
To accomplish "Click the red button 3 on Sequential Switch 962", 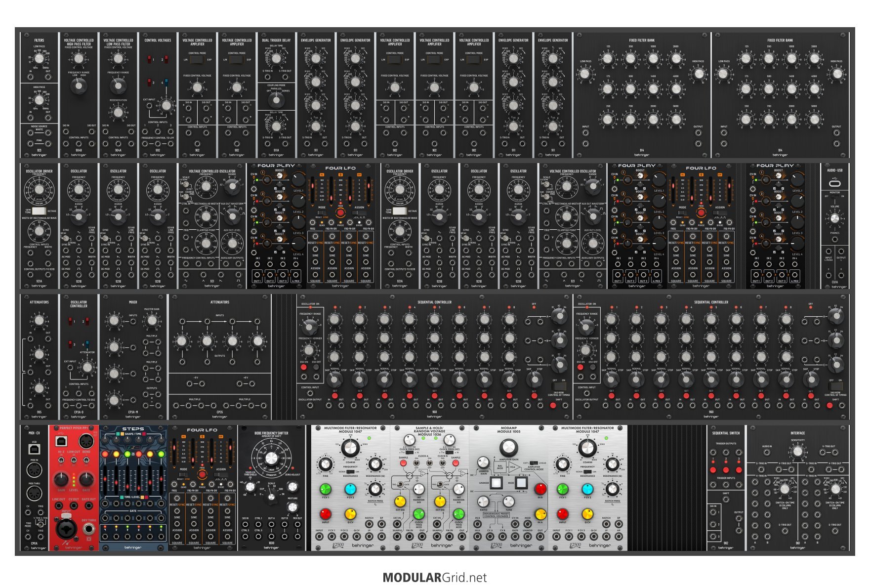I will coord(739,469).
